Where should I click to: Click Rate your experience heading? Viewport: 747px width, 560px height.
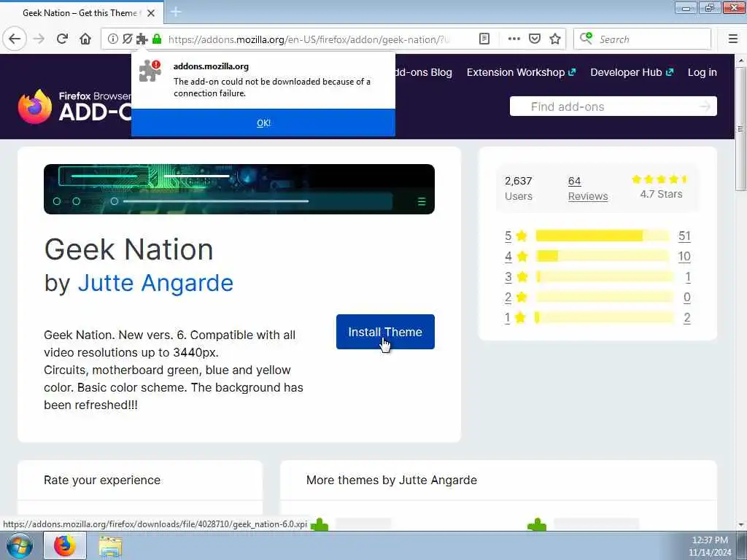(x=102, y=480)
